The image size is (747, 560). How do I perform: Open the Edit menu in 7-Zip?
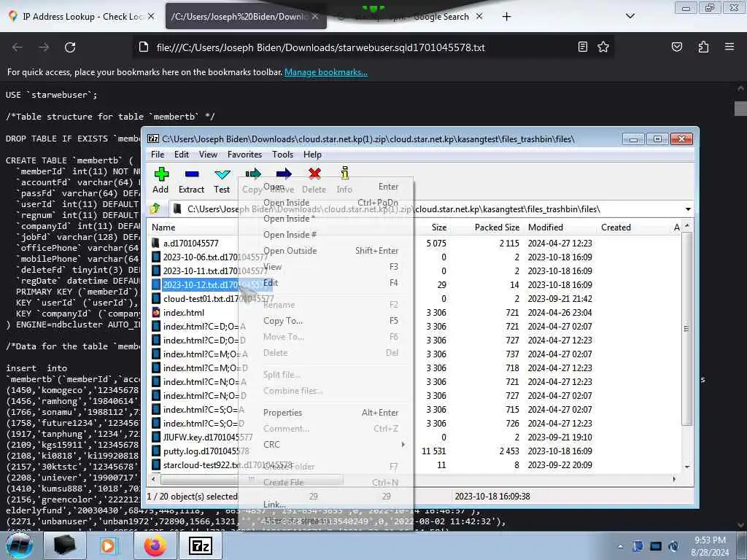(182, 155)
